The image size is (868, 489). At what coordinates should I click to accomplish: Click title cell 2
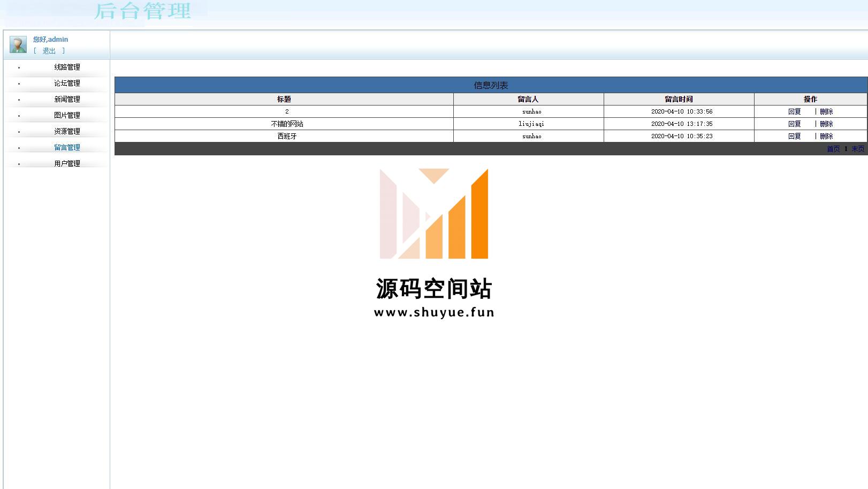(287, 111)
